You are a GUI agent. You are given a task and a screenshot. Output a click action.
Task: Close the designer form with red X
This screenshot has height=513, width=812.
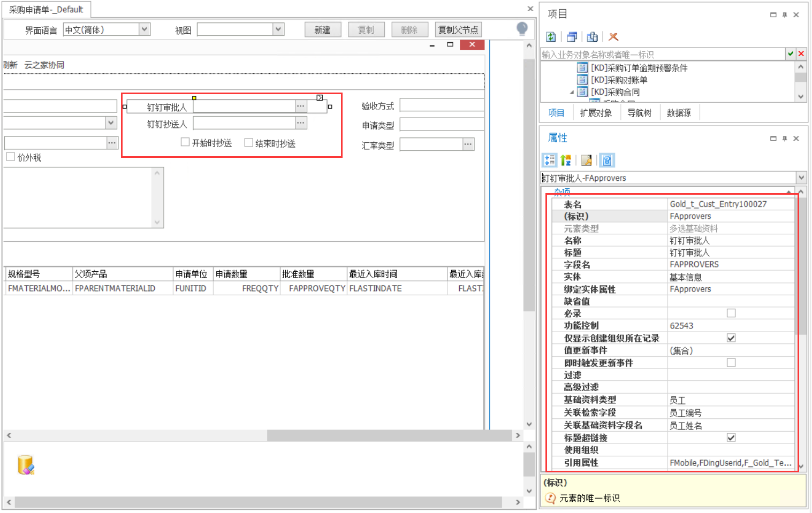472,44
